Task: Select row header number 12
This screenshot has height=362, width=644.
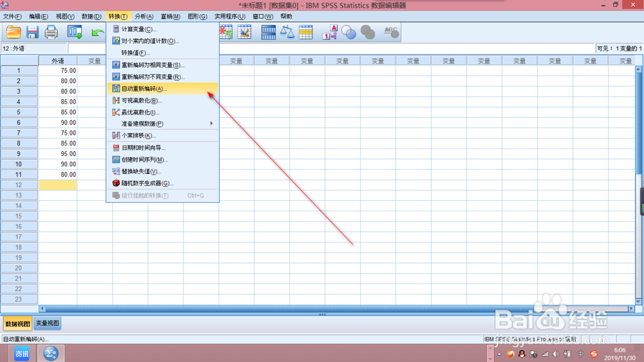Action: [19, 185]
